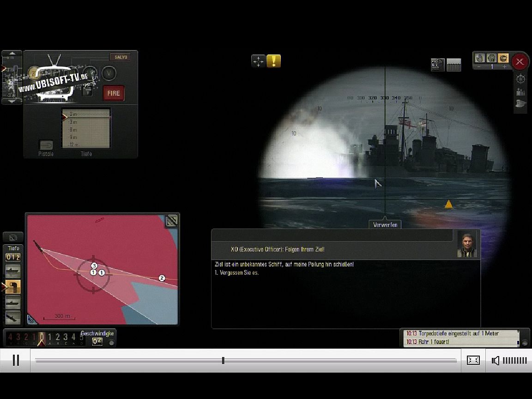Click the protractor navigation tool button
This screenshot has height=399, width=532.
pyautogui.click(x=13, y=237)
